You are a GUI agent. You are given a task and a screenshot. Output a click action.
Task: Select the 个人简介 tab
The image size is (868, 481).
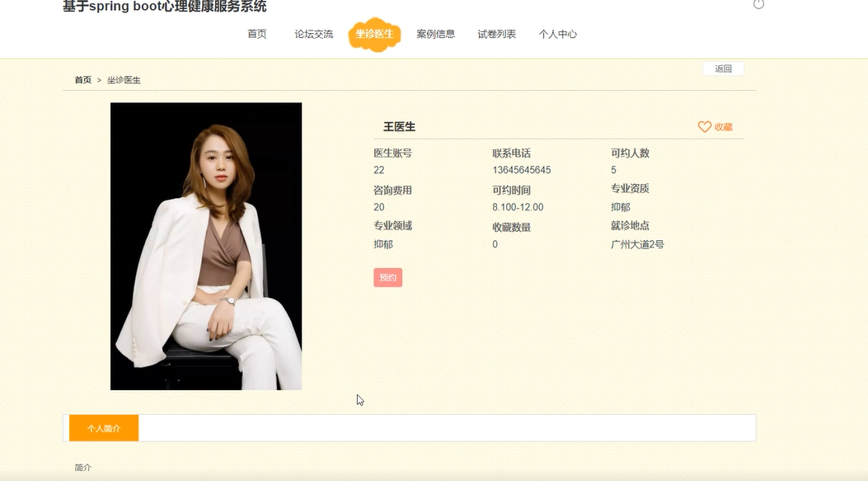[104, 428]
